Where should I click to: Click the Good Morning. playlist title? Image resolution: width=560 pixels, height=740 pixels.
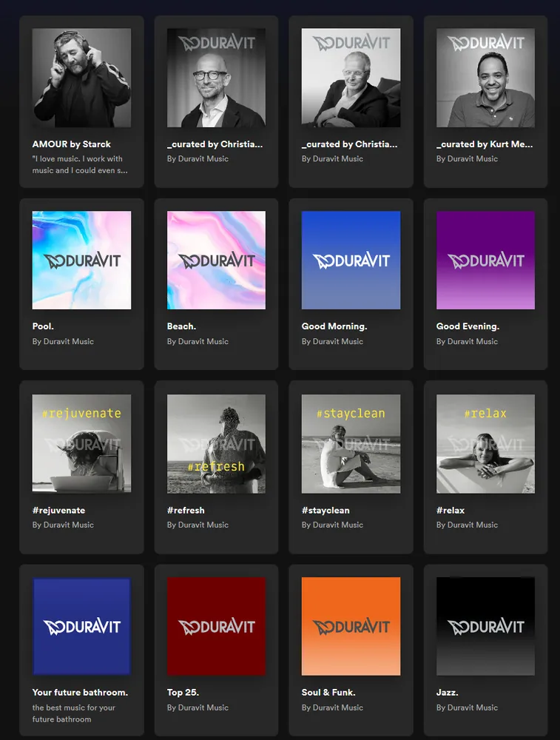point(334,326)
